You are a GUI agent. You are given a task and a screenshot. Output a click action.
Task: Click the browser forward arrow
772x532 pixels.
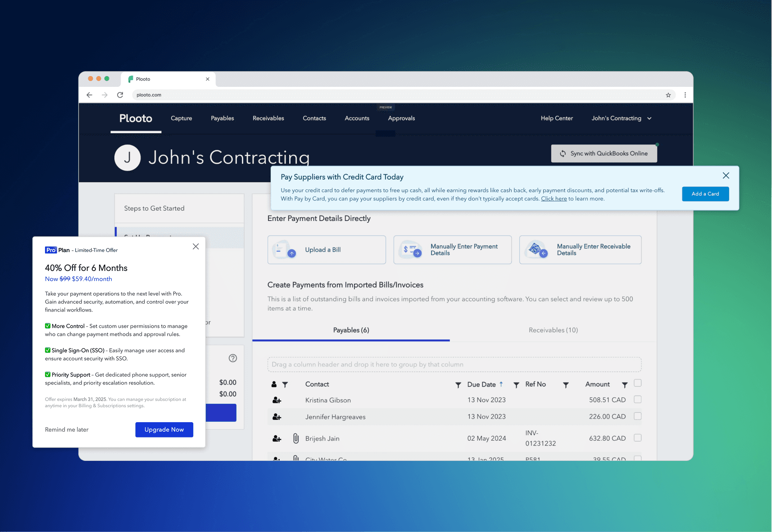(x=104, y=95)
